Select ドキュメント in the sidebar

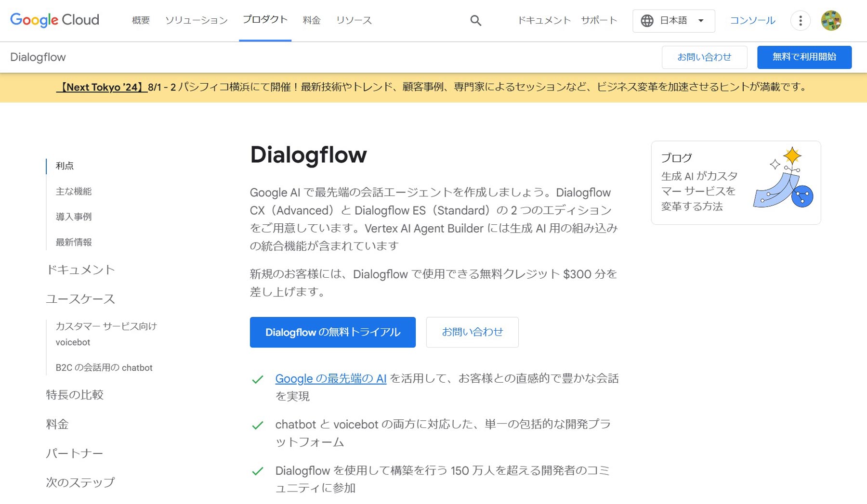pyautogui.click(x=80, y=270)
